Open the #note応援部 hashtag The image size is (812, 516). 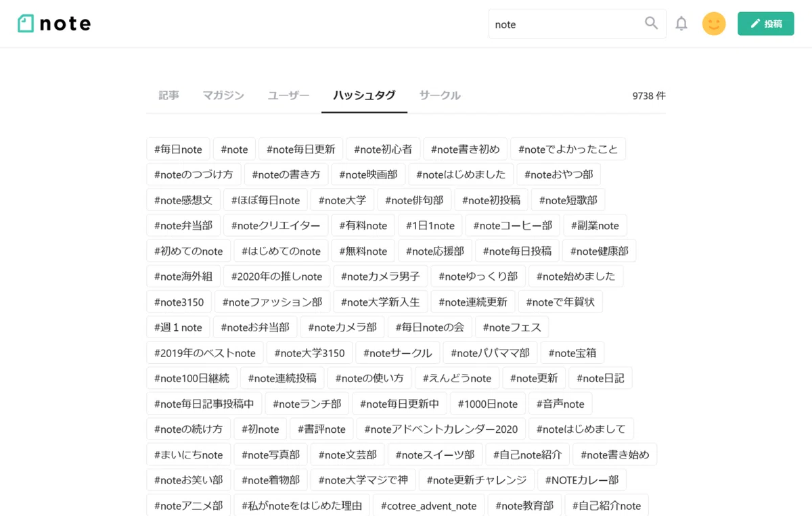pyautogui.click(x=435, y=251)
